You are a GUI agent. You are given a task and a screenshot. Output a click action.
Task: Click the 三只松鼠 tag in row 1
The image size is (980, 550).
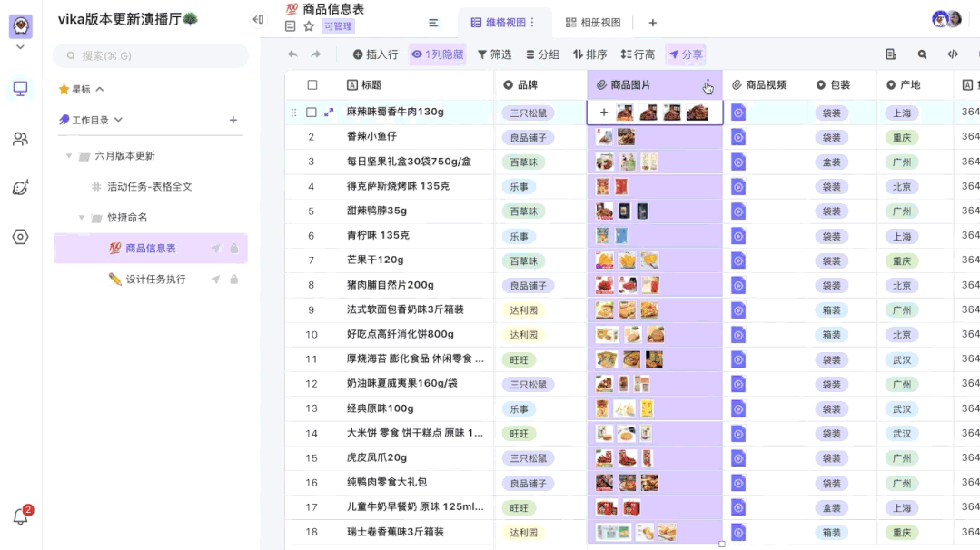[x=528, y=113]
